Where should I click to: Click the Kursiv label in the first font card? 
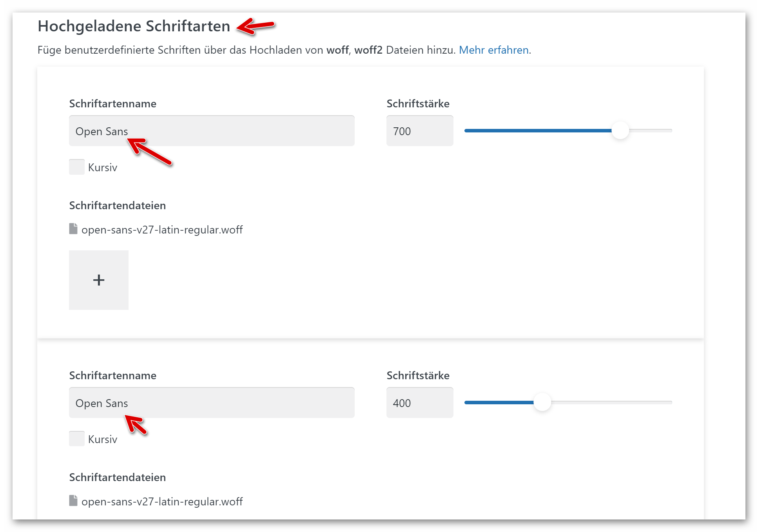103,168
